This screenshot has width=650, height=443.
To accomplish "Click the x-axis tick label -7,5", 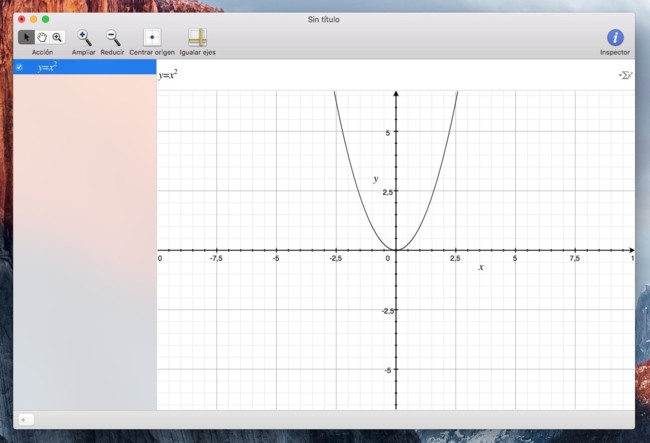I will tap(216, 258).
